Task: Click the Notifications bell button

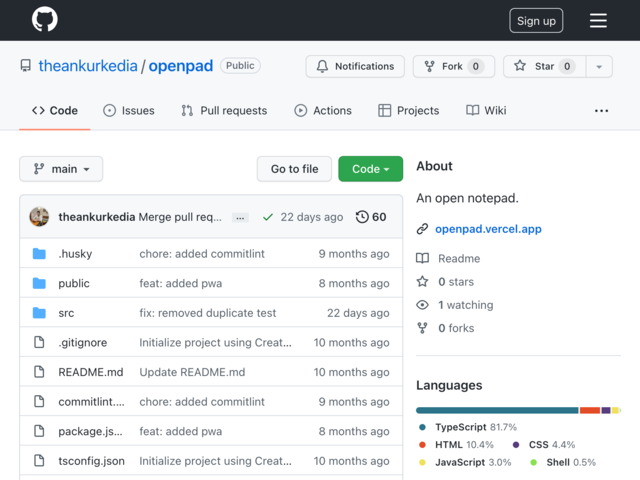Action: (x=355, y=66)
